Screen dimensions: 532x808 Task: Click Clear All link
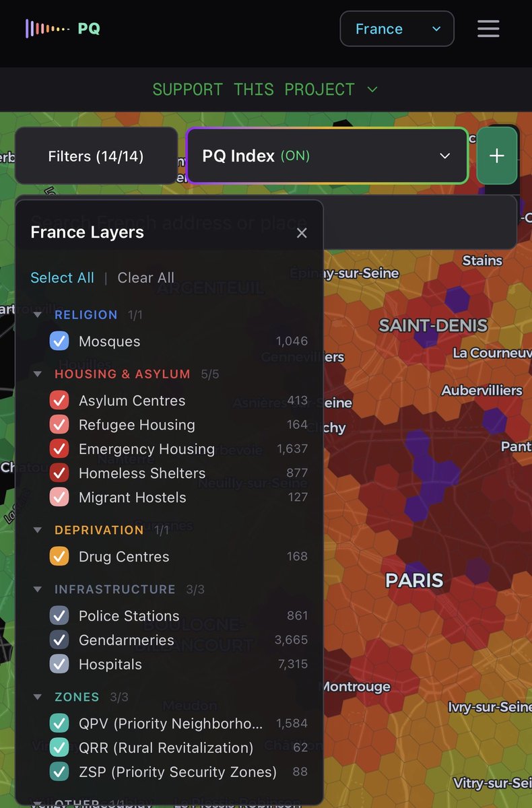(146, 277)
